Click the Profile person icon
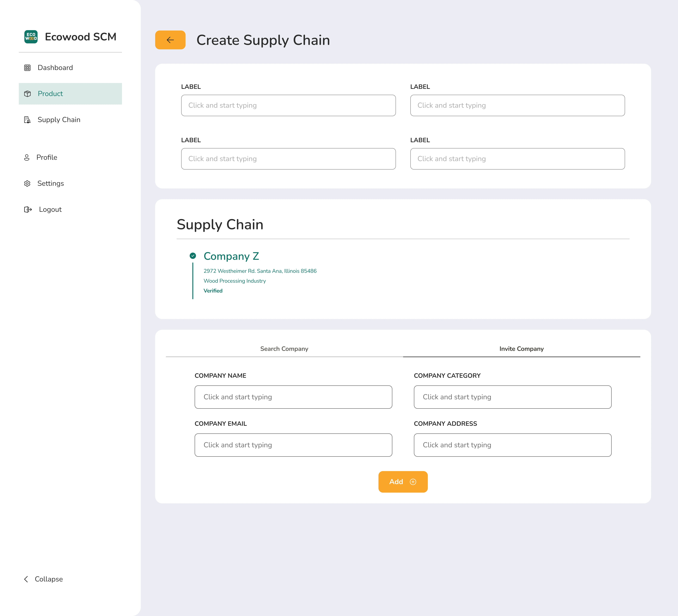This screenshot has height=616, width=678. click(x=27, y=157)
